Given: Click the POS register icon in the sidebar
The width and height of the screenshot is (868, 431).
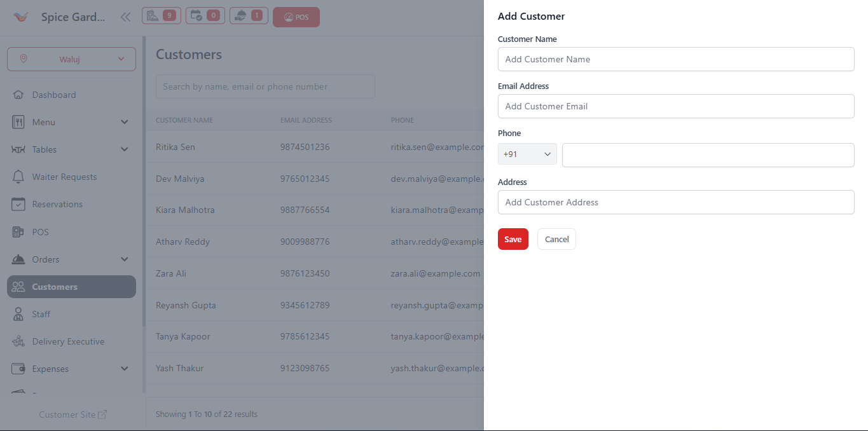Looking at the screenshot, I should (20, 231).
